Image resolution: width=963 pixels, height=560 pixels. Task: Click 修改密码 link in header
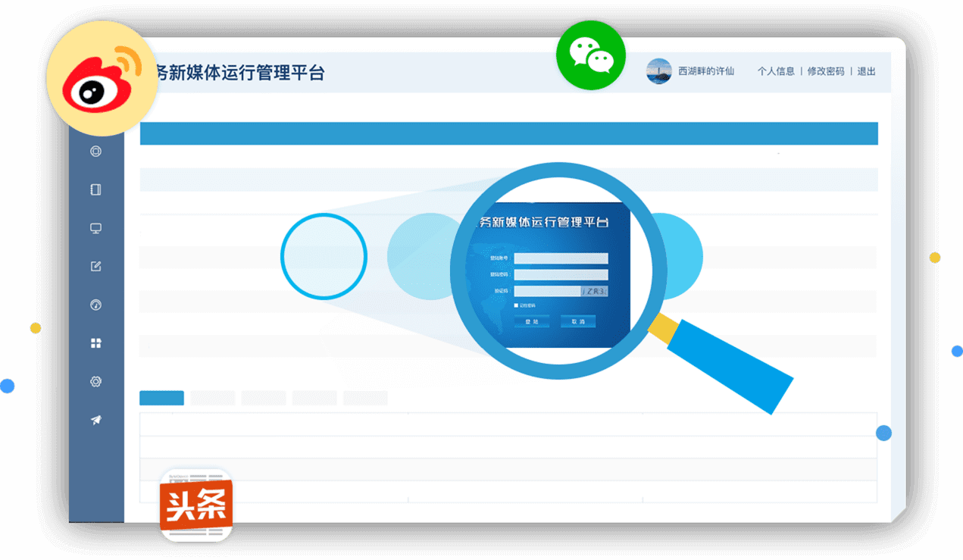point(825,71)
